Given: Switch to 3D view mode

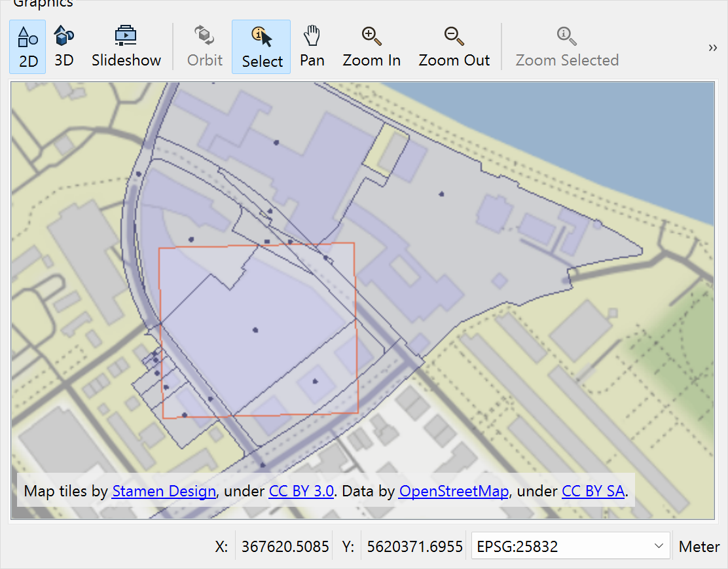Looking at the screenshot, I should tap(64, 46).
